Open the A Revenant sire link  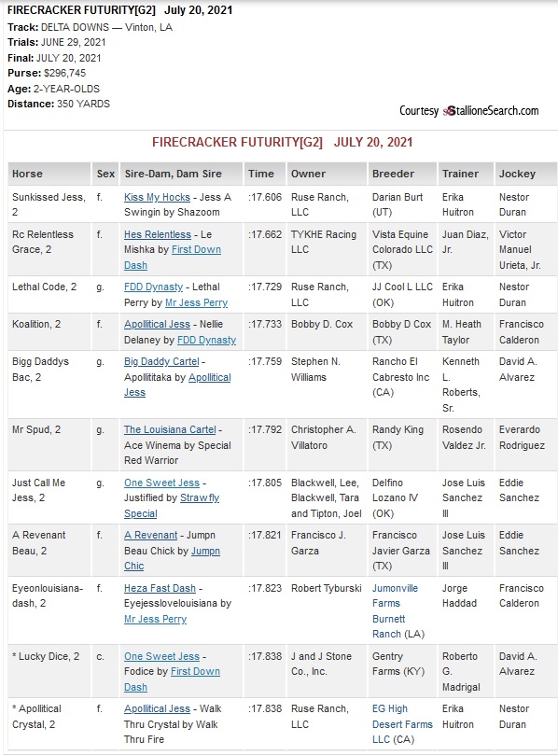[x=151, y=535]
